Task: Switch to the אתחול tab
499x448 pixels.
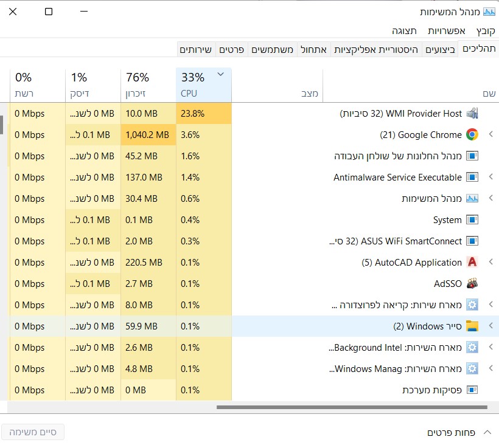Action: coord(314,50)
